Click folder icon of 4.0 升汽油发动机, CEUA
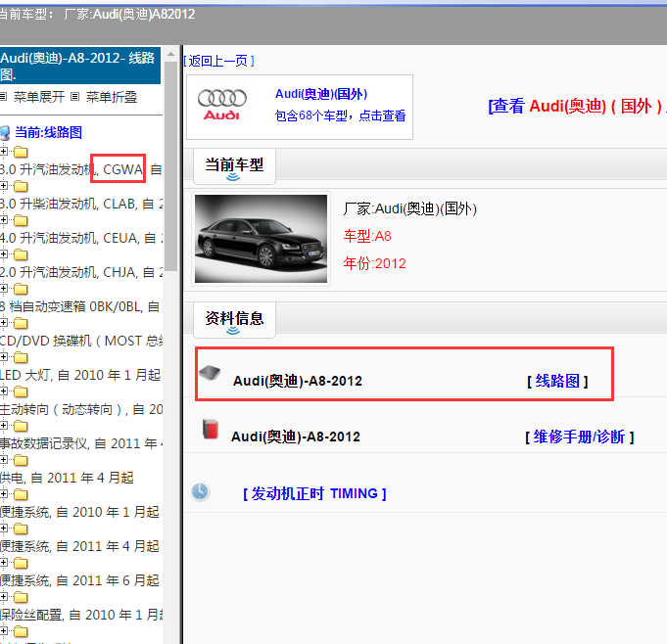Screen dimensions: 667x644 coord(21,220)
